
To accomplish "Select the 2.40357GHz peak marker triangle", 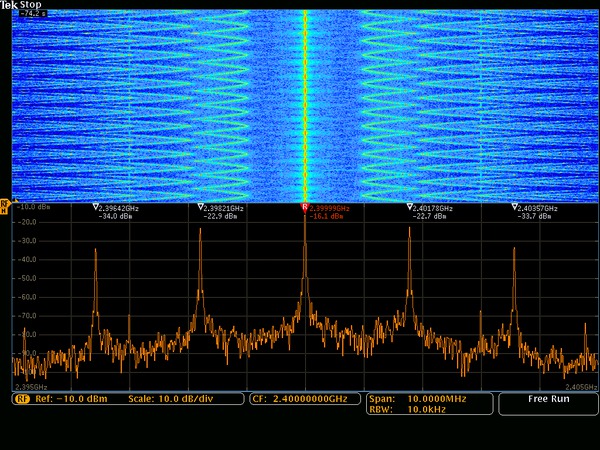I will pyautogui.click(x=514, y=208).
